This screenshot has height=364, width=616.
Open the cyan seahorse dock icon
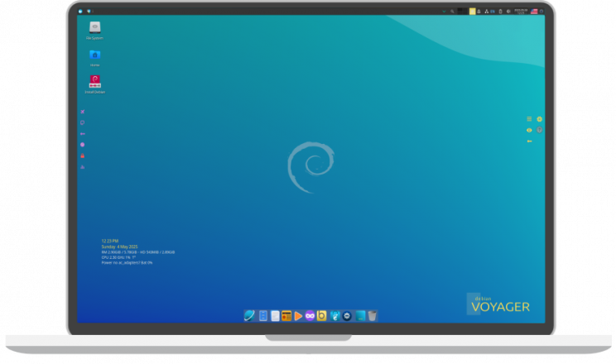coord(334,316)
